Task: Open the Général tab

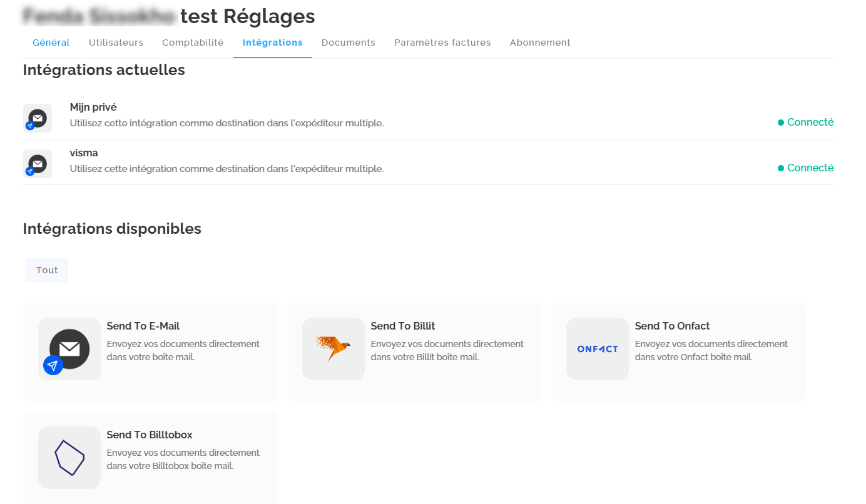Action: click(x=51, y=43)
